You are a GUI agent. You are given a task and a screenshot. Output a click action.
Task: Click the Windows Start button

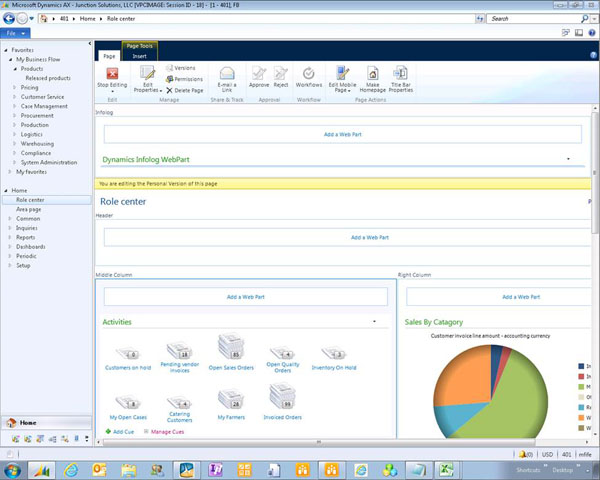tap(13, 470)
